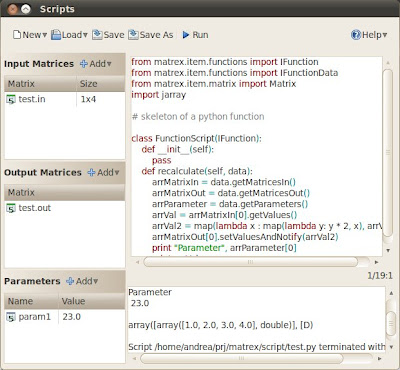Click the New document icon
Screen dimensions: 400x370
click(x=17, y=35)
